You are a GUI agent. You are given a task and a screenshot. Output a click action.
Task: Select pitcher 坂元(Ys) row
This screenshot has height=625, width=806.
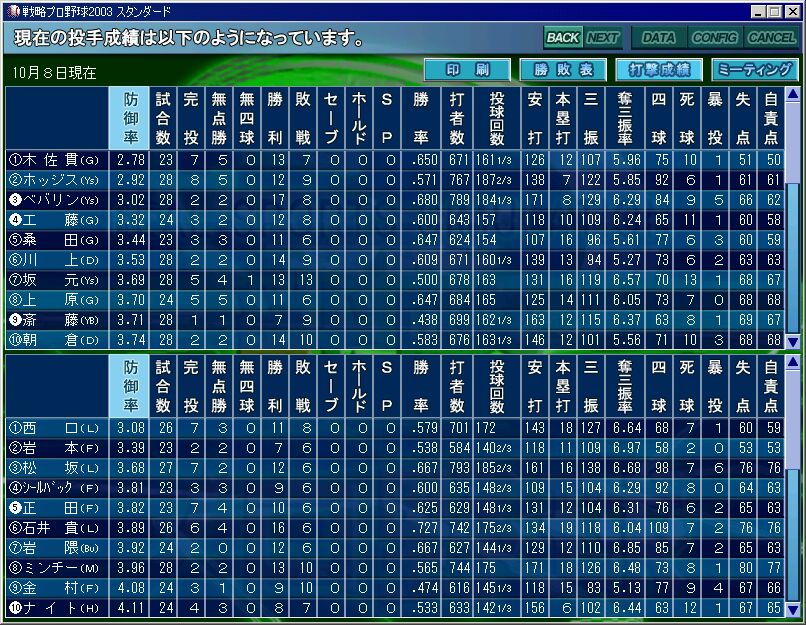pos(395,280)
